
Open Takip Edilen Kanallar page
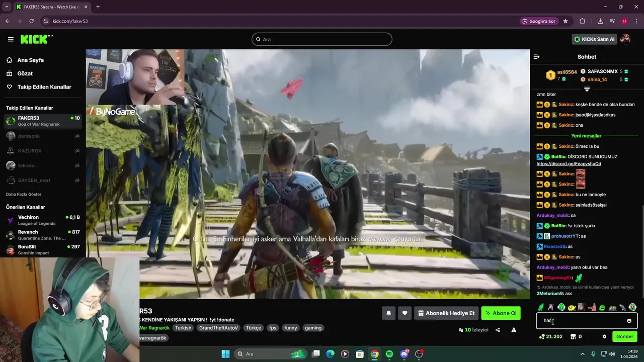pyautogui.click(x=44, y=87)
